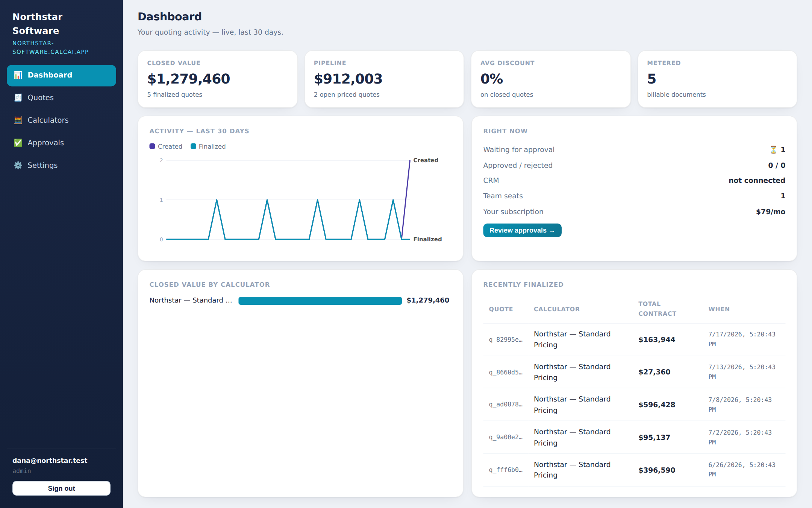
Task: Click the Calculators abacus icon
Action: pyautogui.click(x=18, y=120)
